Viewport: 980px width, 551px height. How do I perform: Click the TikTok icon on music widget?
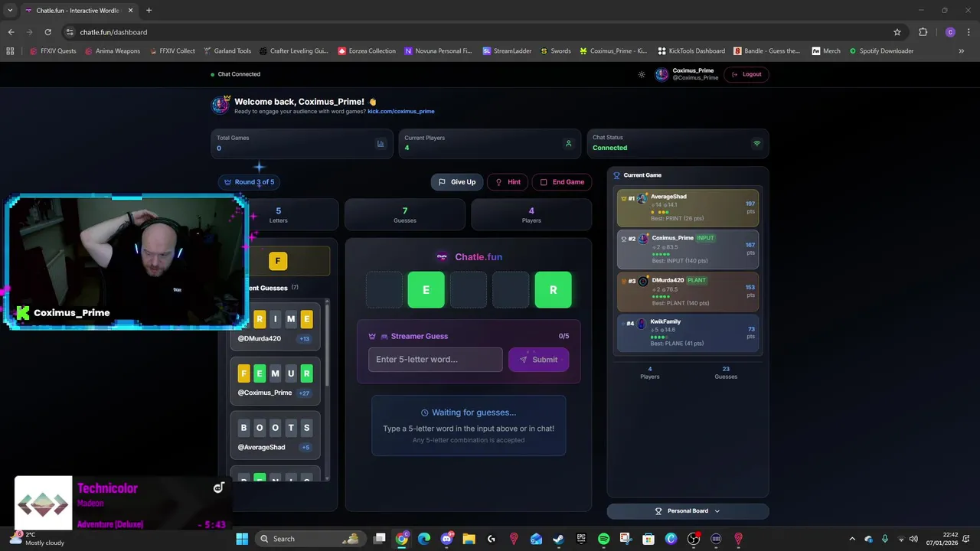coord(218,487)
